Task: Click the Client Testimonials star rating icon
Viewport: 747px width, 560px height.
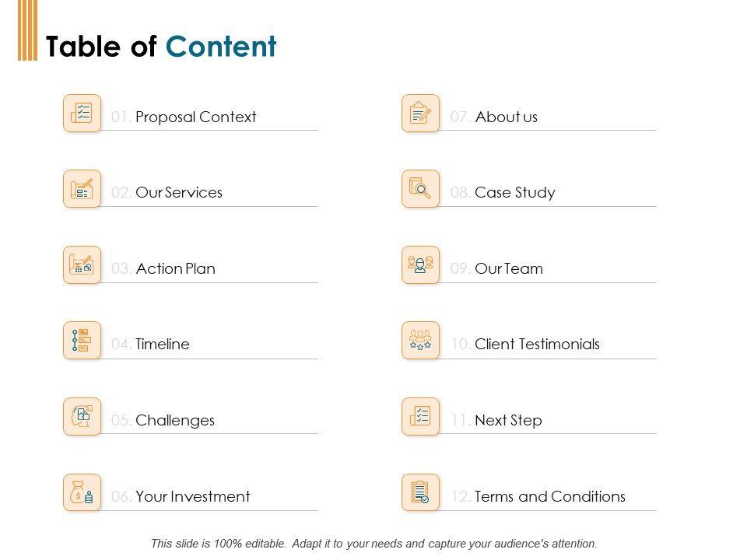Action: pos(420,341)
